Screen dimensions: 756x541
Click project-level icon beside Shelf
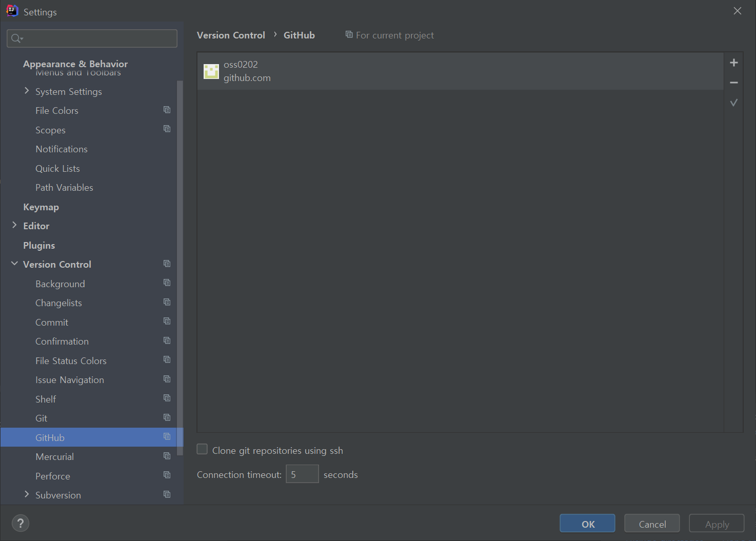(167, 398)
